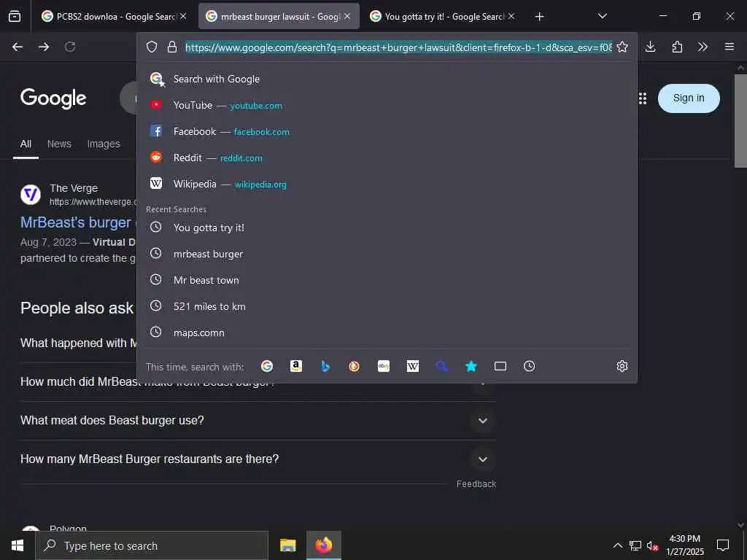List all tabs dropdown arrow
The height and width of the screenshot is (560, 747).
(x=602, y=16)
